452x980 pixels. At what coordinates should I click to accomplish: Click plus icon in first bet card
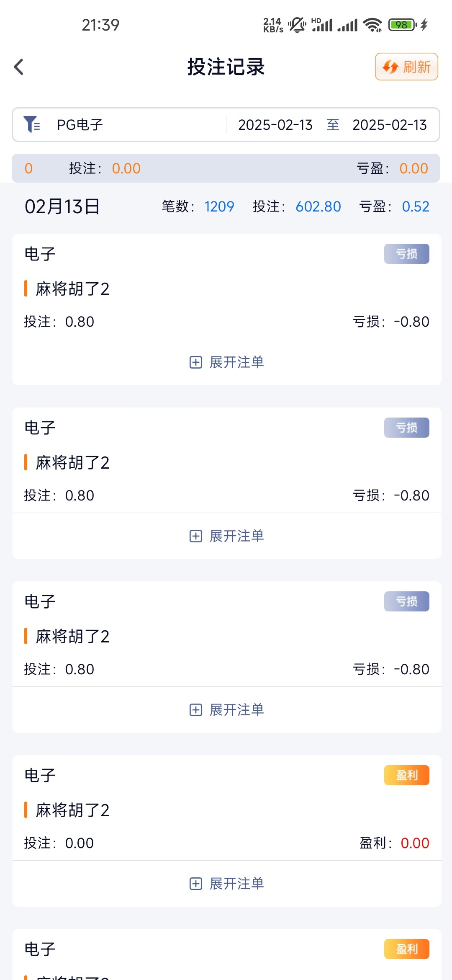(196, 362)
